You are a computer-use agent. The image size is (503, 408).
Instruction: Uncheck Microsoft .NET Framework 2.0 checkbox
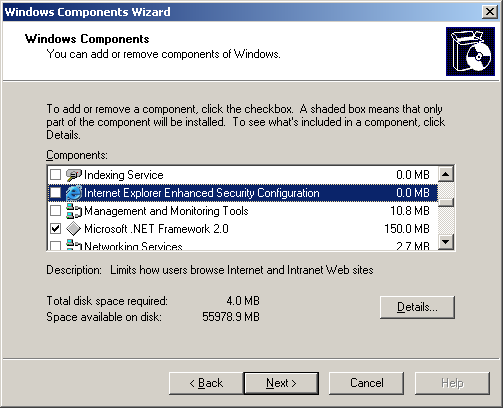(55, 228)
